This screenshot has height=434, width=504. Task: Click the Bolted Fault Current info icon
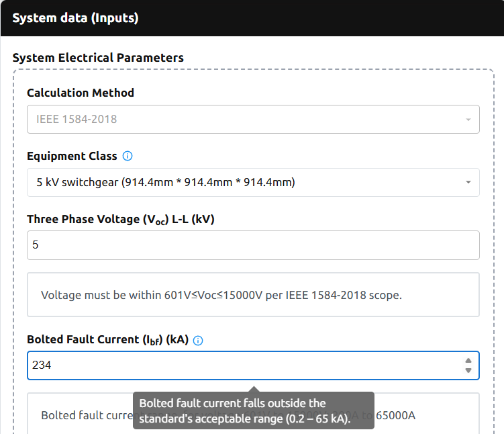point(198,341)
